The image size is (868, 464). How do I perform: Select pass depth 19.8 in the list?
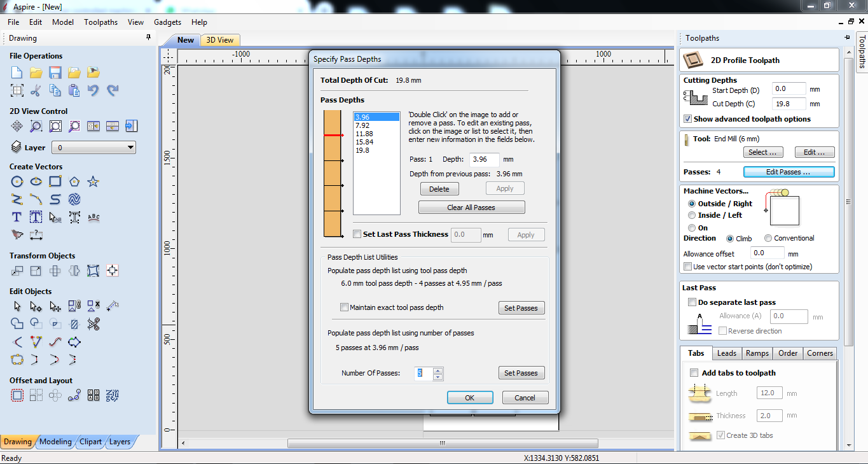376,150
